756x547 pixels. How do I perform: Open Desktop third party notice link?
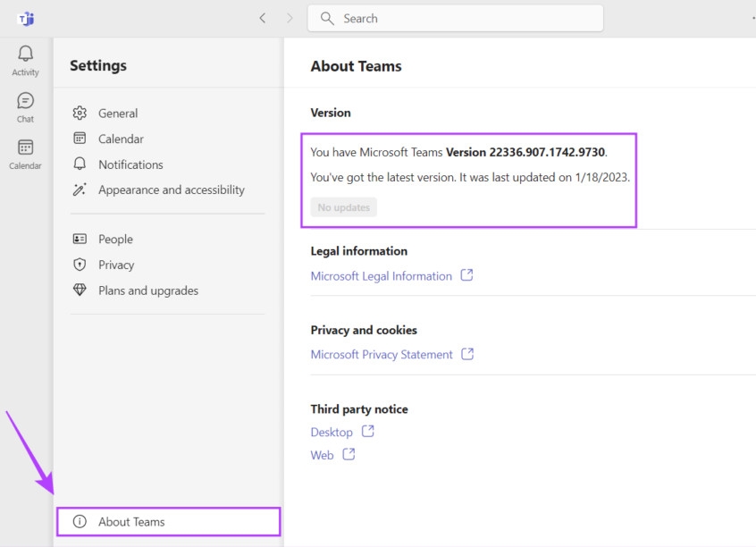point(332,433)
